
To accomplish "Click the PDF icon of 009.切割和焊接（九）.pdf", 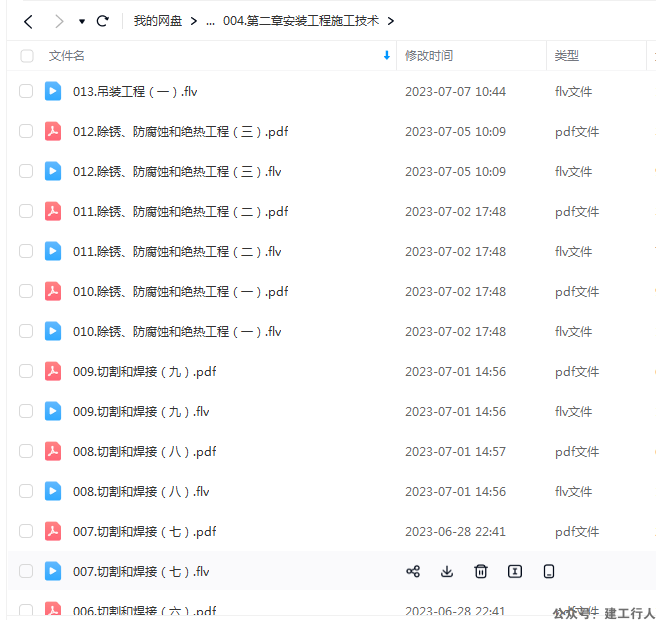I will (53, 371).
